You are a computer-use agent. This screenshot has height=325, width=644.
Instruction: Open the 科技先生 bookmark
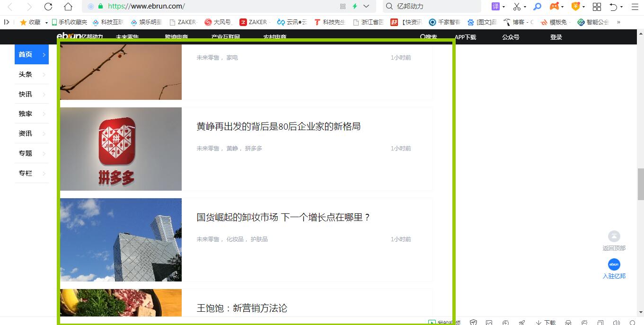330,22
